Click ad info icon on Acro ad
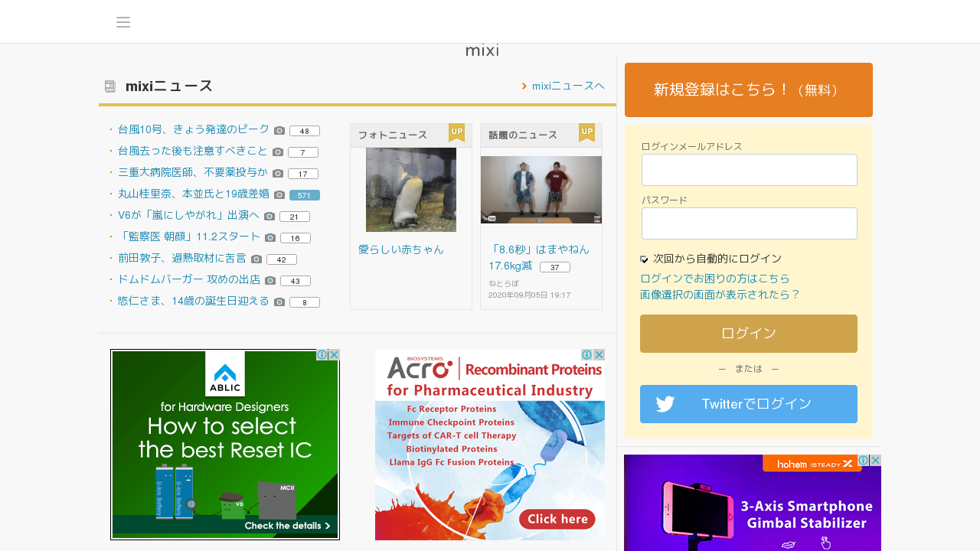The width and height of the screenshot is (980, 551). [586, 355]
